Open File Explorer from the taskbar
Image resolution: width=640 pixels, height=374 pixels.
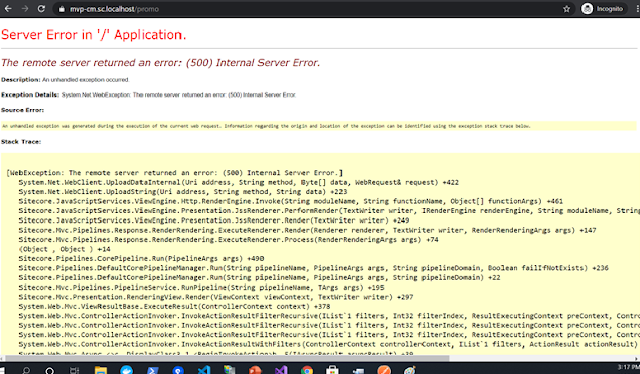click(x=100, y=370)
